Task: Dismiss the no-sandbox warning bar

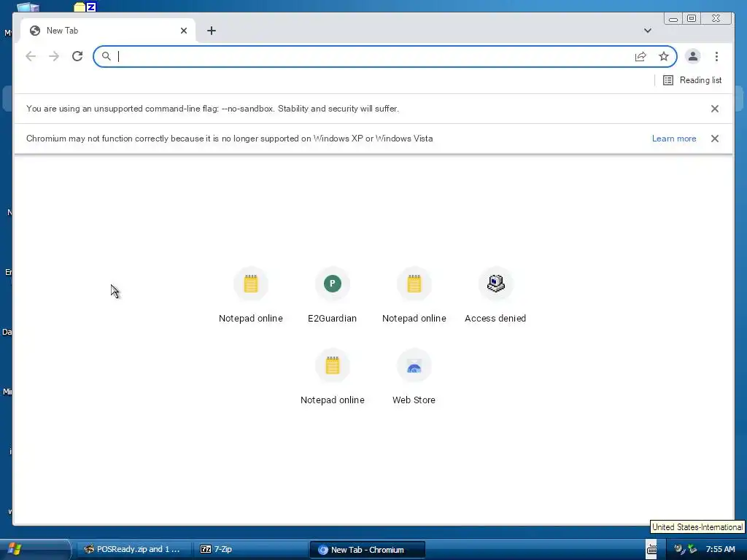Action: tap(715, 109)
